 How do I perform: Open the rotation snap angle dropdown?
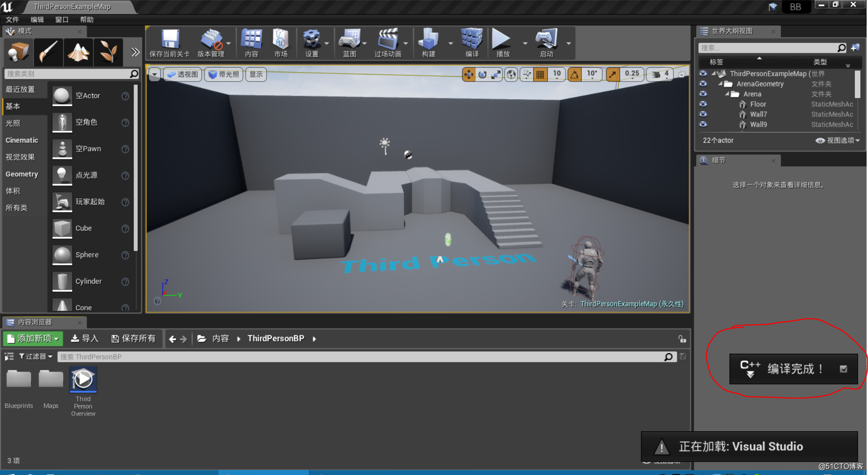592,74
